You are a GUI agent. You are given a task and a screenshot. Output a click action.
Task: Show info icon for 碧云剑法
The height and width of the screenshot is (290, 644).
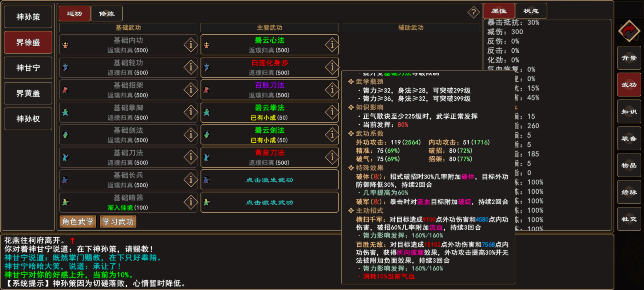tap(332, 135)
